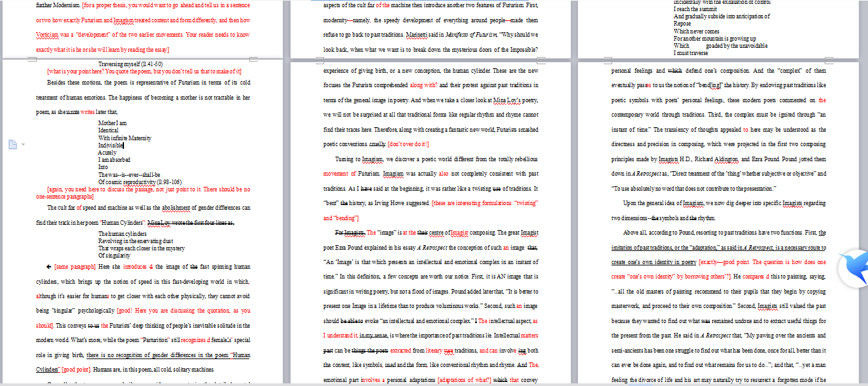Click the misspelled word "Vorticism" with red squiggle
Image resolution: width=868 pixels, height=386 pixels.
click(x=54, y=35)
